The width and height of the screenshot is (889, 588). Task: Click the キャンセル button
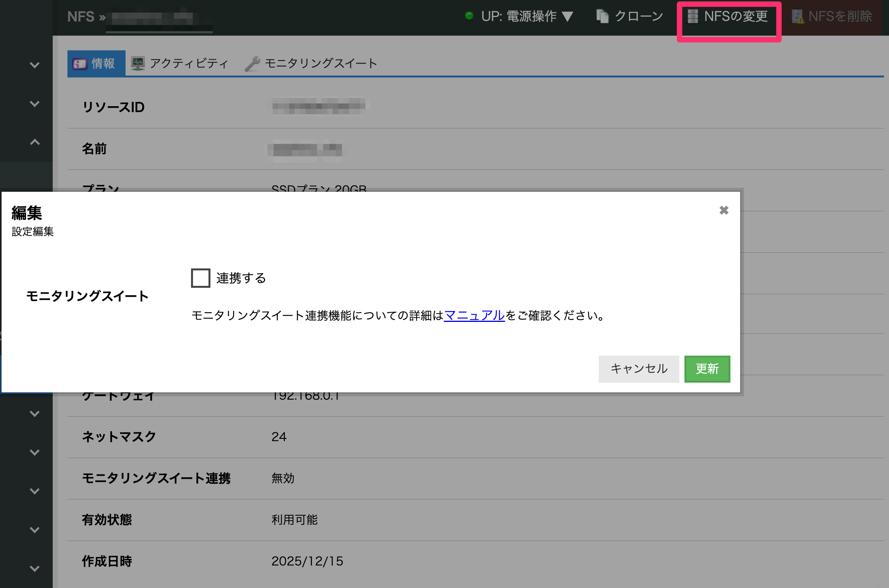click(639, 369)
